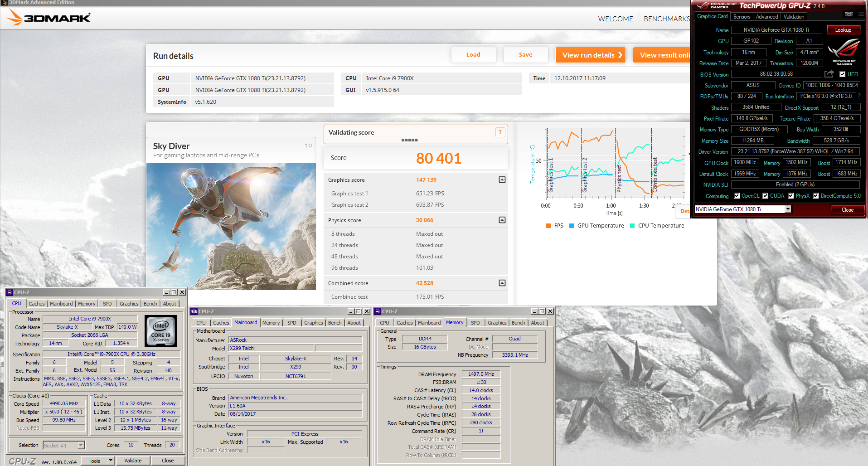Open the Tools dropdown arrow in CPU-Z
This screenshot has height=466, width=868.
(x=110, y=461)
